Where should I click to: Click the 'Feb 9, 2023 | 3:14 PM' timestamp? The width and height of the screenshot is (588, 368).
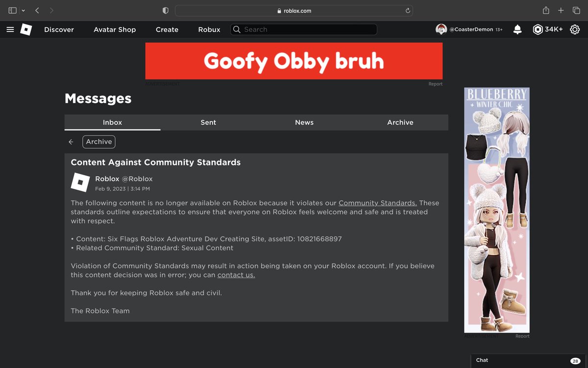(122, 188)
